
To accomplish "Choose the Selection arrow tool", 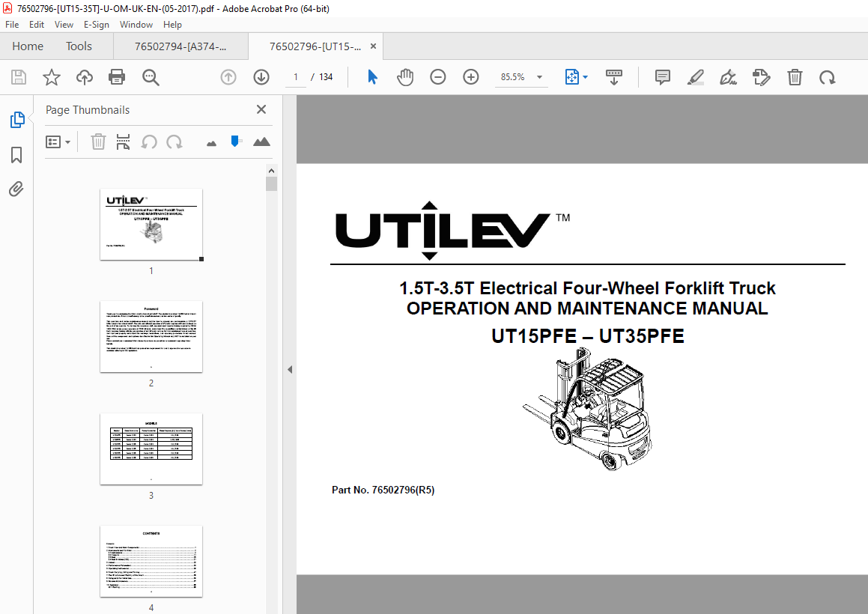I will (372, 77).
